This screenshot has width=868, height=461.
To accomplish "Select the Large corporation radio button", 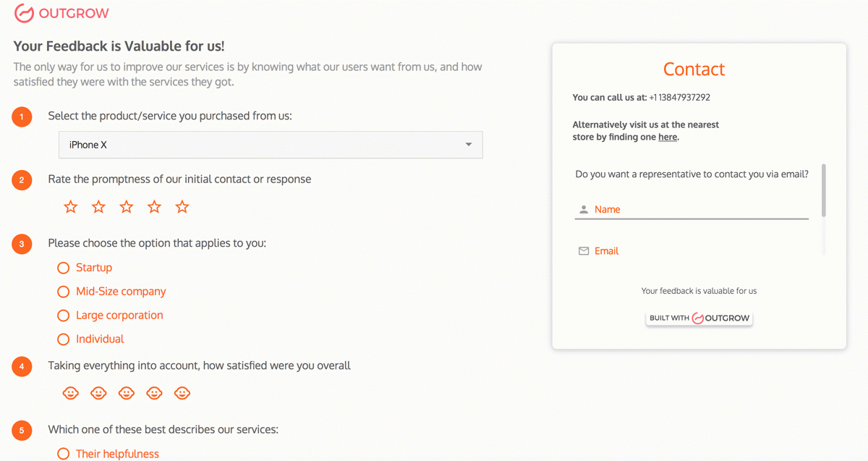I will tap(64, 316).
